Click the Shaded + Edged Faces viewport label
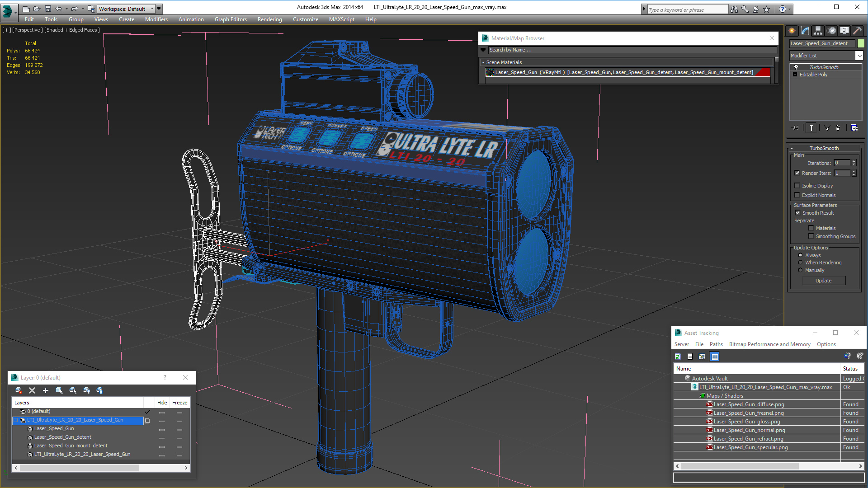Viewport: 868px width, 488px height. click(x=72, y=30)
